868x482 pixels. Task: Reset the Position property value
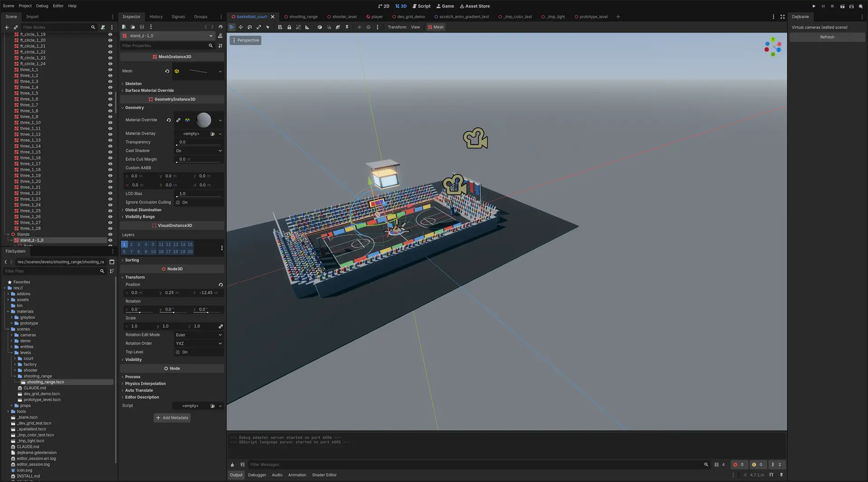(x=221, y=285)
